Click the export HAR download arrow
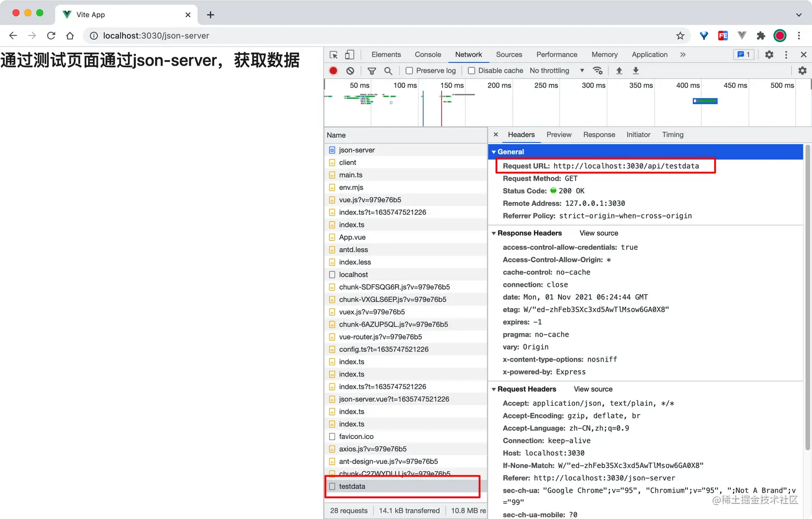812x519 pixels. (x=636, y=70)
